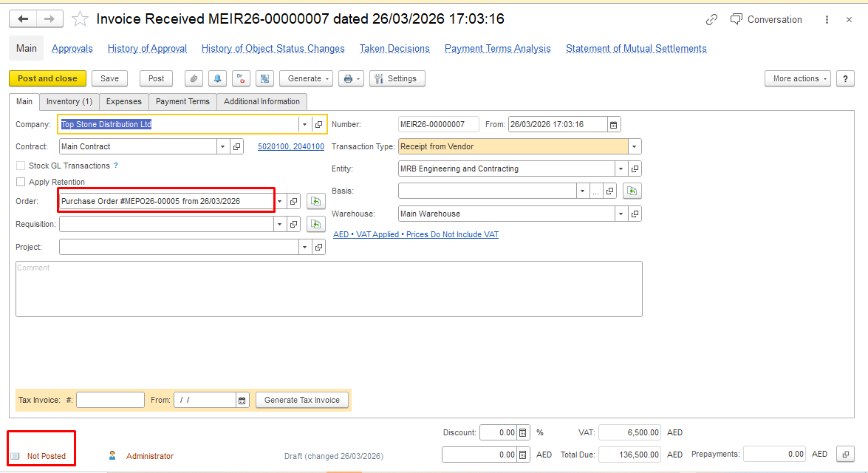Image resolution: width=868 pixels, height=473 pixels.
Task: Switch to the Inventory (1) tab
Action: [69, 101]
